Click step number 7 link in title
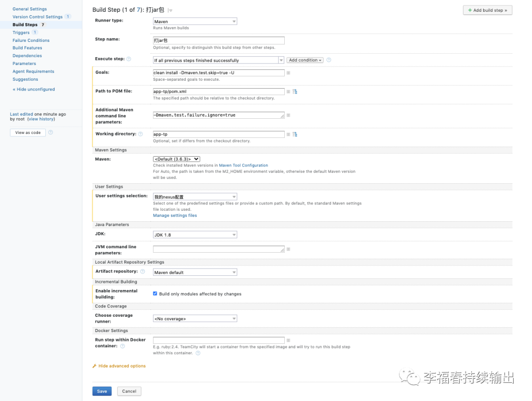 [138, 10]
